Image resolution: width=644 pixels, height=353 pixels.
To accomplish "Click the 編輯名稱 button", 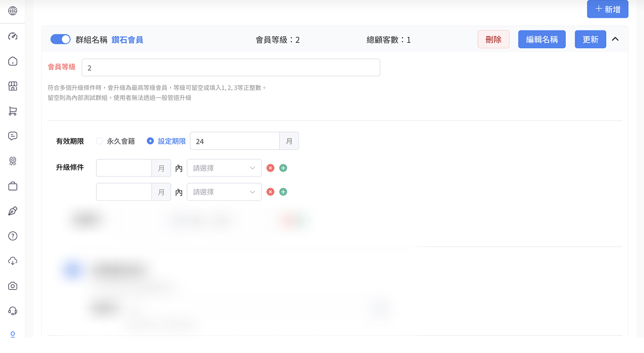I will (541, 39).
